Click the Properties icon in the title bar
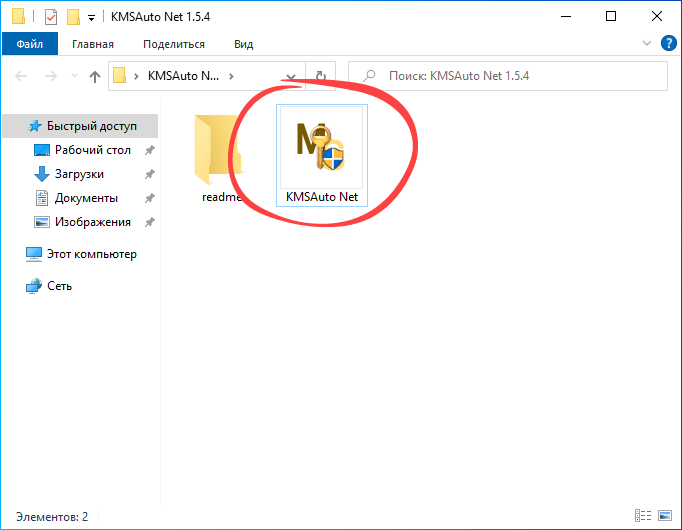Screen dimensions: 682x530 52,16
